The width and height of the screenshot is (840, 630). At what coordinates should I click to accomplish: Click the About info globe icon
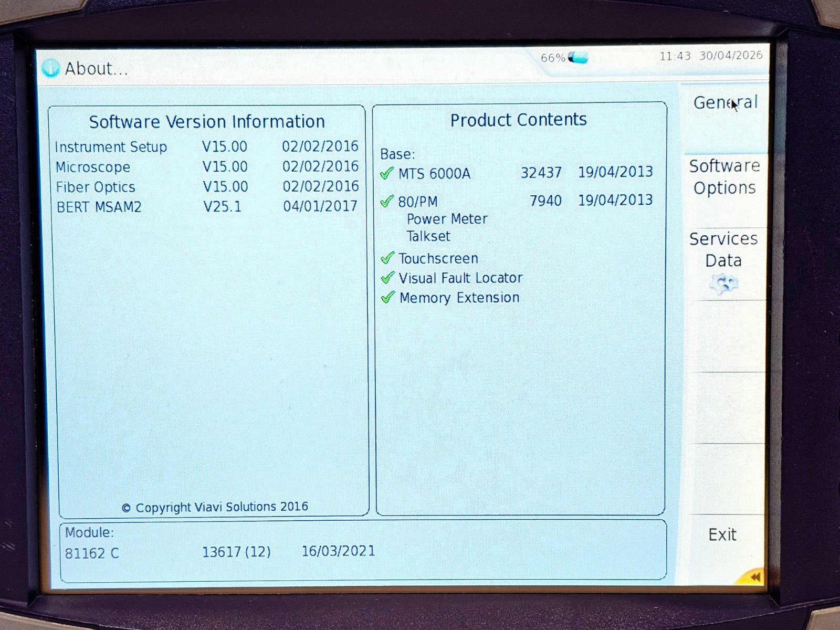coord(50,68)
